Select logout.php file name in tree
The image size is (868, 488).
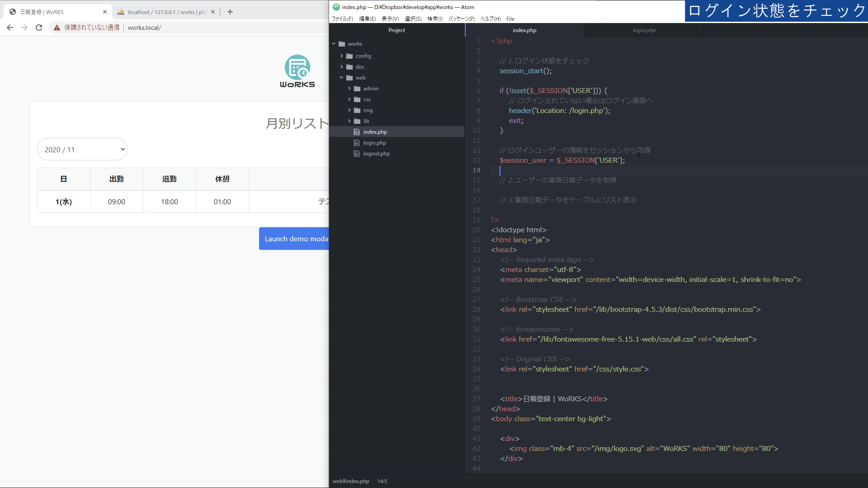pyautogui.click(x=376, y=154)
